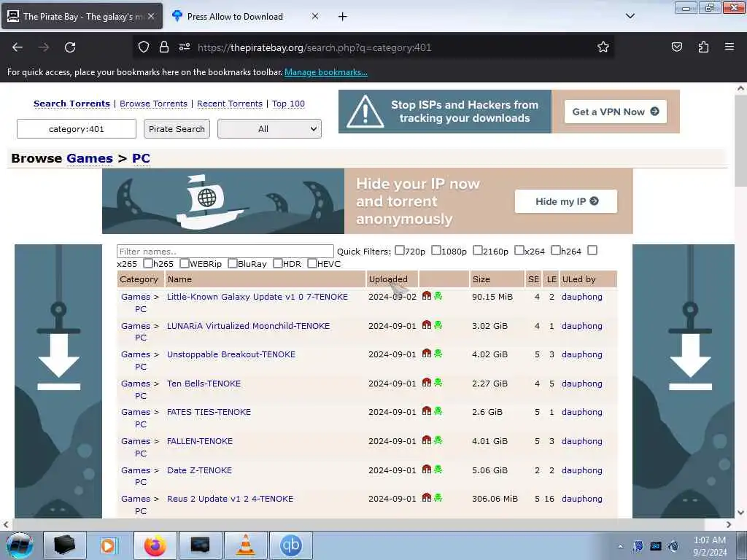Open Manage bookmarks link
747x560 pixels.
[326, 72]
